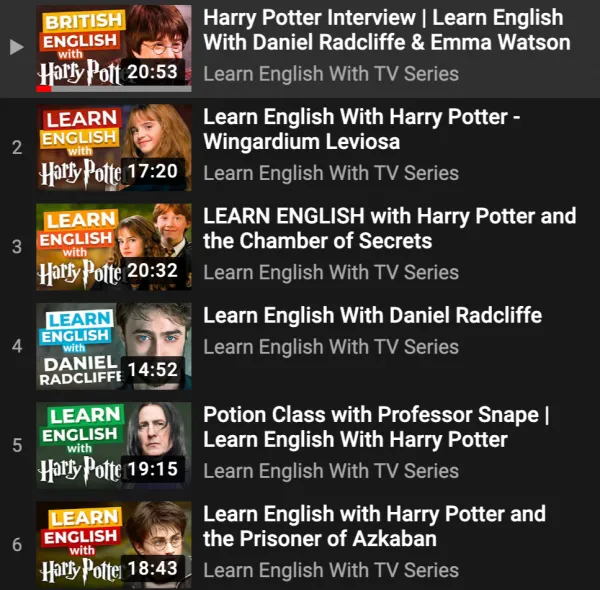Open the Professor Snape video thumbnail

pos(114,445)
